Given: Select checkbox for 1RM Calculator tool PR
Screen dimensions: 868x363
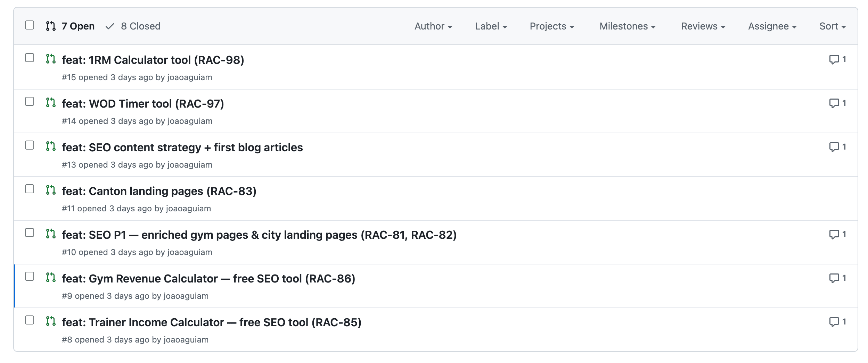Looking at the screenshot, I should point(30,58).
